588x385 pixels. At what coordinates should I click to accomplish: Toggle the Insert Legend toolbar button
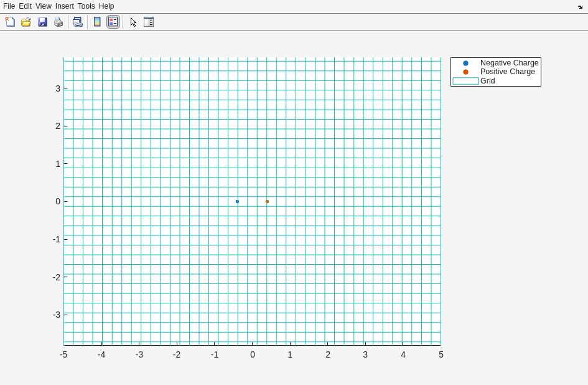coord(113,22)
